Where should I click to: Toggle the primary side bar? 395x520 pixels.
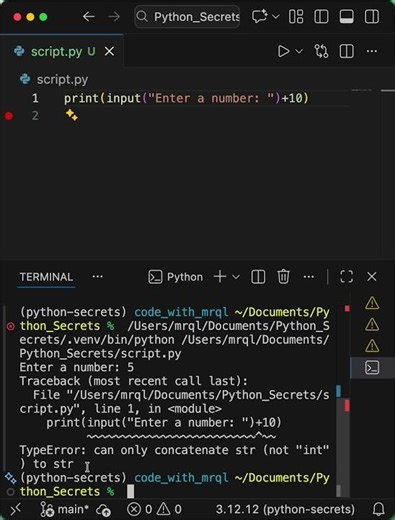pos(321,16)
